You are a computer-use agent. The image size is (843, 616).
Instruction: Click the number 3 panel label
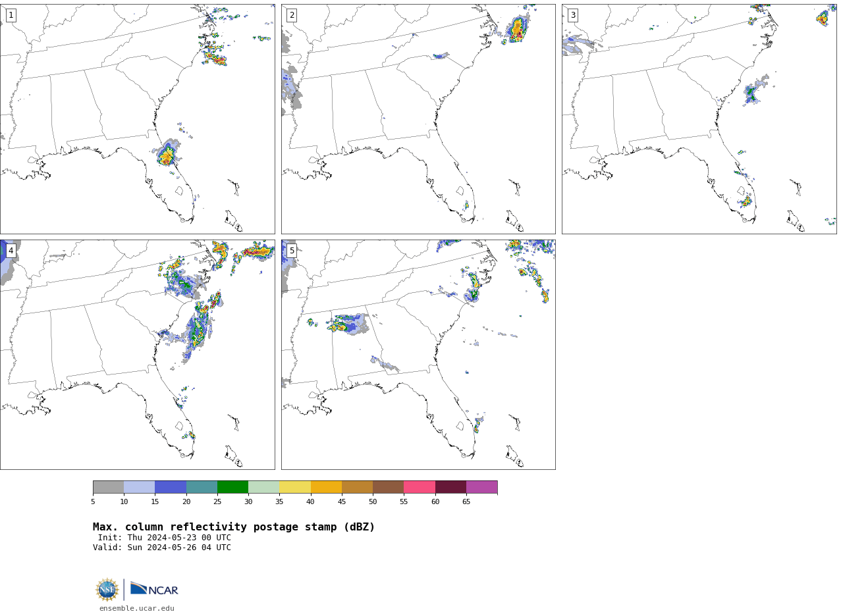572,15
